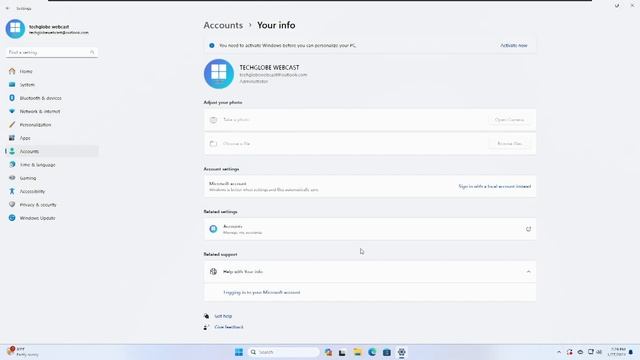640x360 pixels.
Task: Open Time & language settings
Action: (52, 164)
